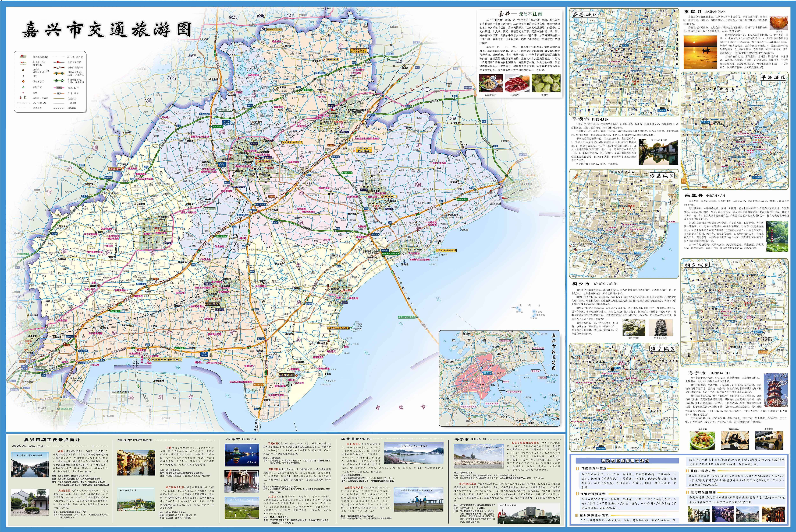Click the 海盐城区 inset map label
Screen dimensions: 796x532
click(661, 175)
